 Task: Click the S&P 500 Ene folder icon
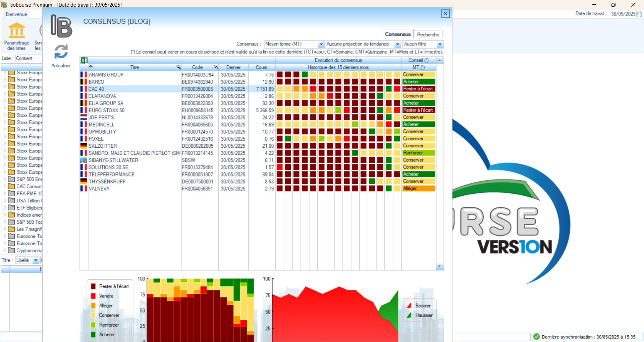(x=11, y=179)
